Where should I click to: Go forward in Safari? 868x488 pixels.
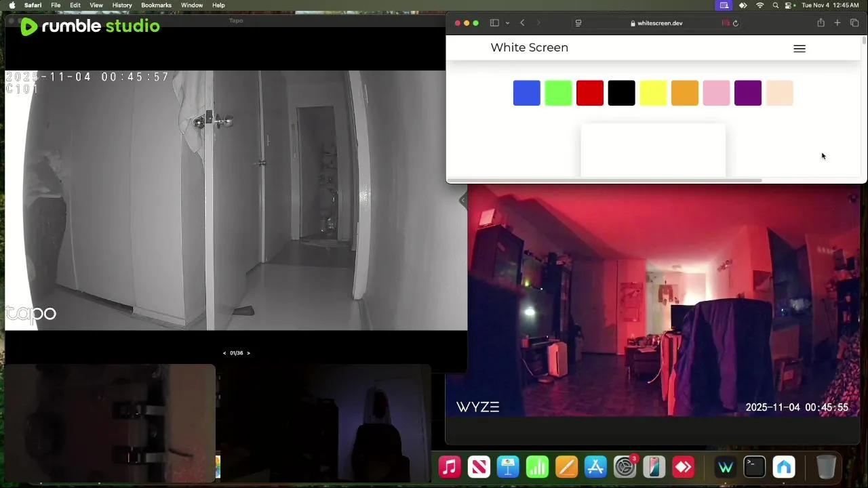click(538, 23)
